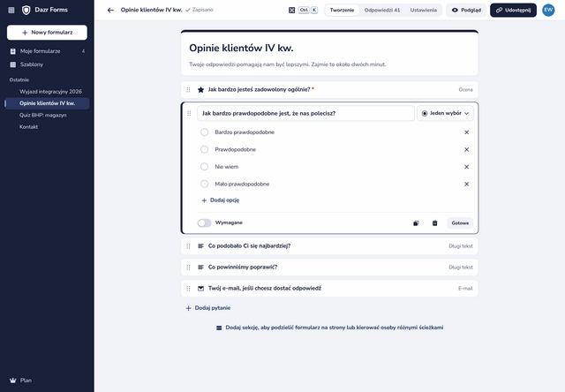Click the app grid icon in sidebar header

11,10
